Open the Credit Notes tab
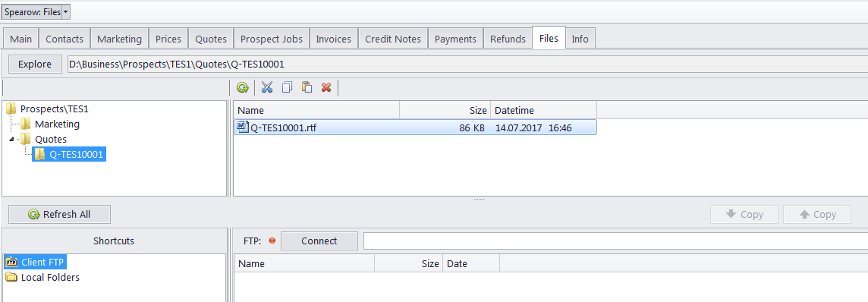The width and height of the screenshot is (868, 302). click(x=393, y=39)
